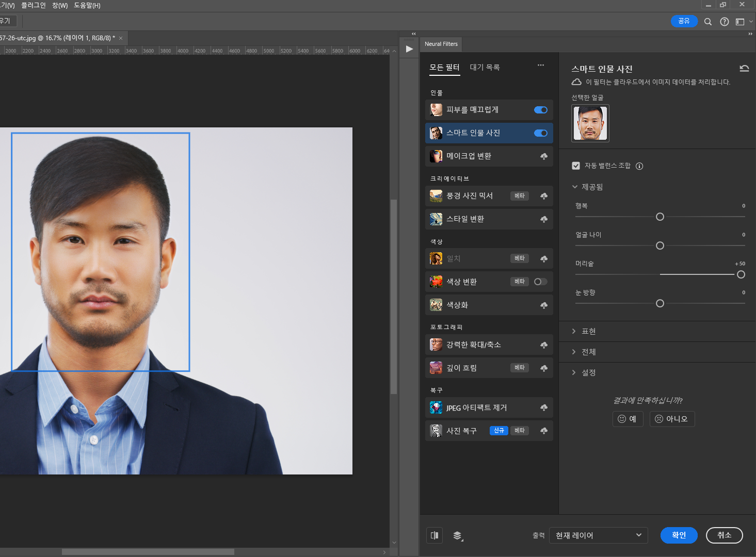
Task: Download the JPEG 아티팩트 제거 filter cloud icon
Action: tap(544, 408)
